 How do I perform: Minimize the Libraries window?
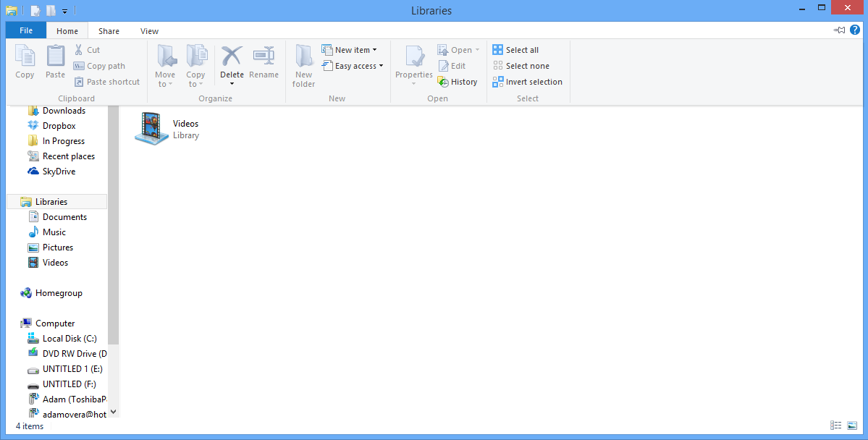click(x=803, y=8)
